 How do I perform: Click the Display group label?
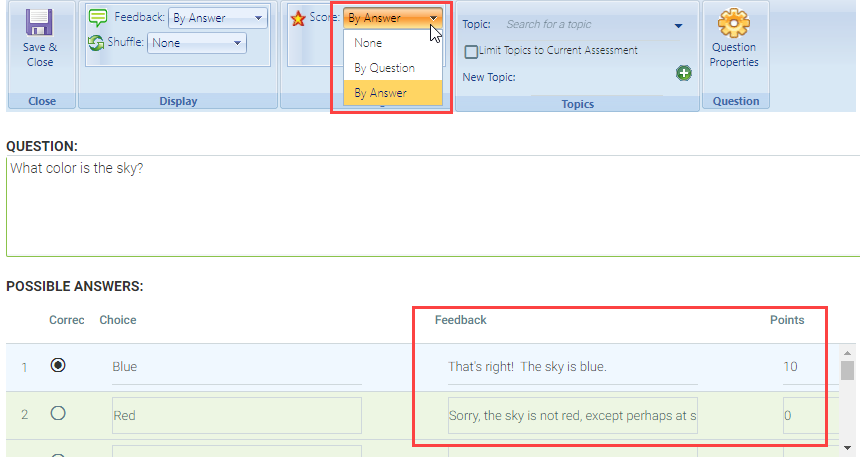click(x=178, y=101)
